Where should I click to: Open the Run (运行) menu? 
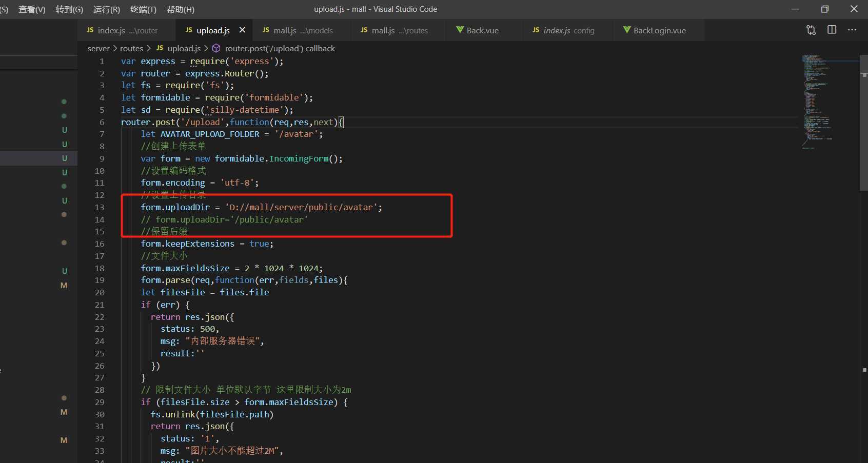[x=107, y=9]
